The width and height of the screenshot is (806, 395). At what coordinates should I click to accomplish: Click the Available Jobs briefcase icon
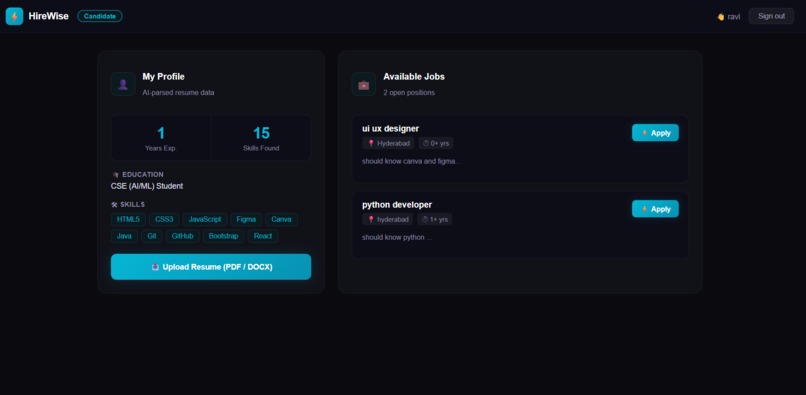click(363, 84)
